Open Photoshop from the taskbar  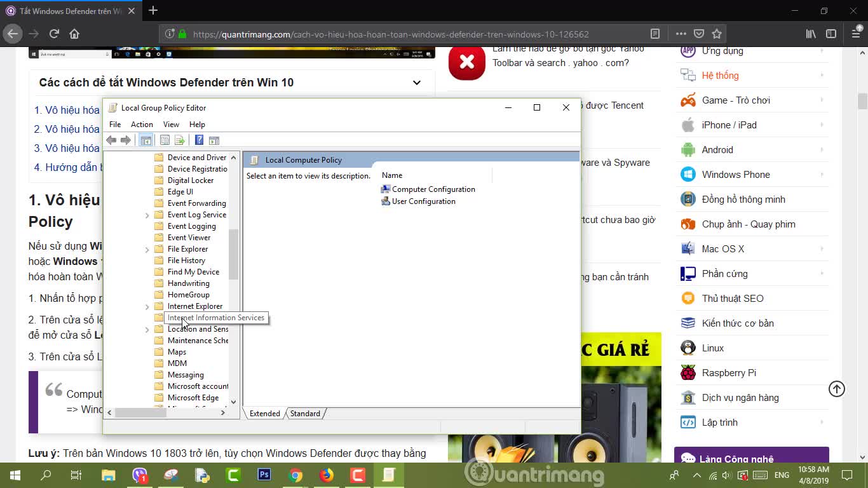click(264, 475)
